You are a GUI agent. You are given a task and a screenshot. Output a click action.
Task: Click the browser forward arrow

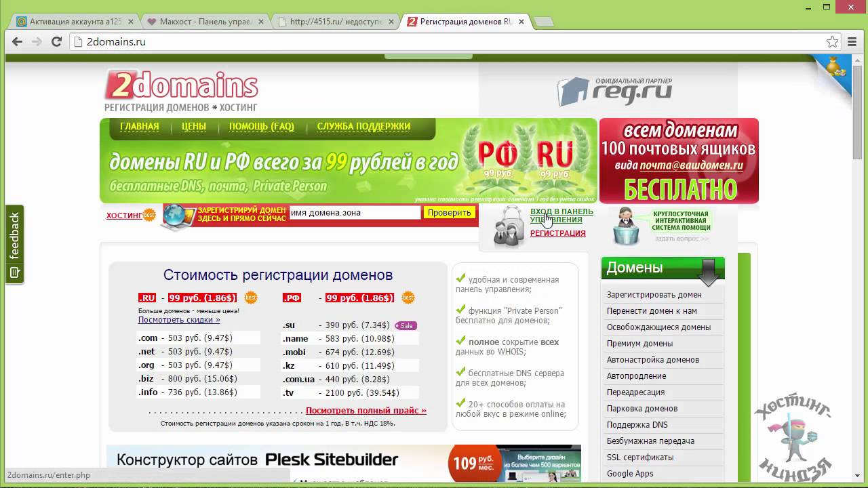click(x=37, y=42)
